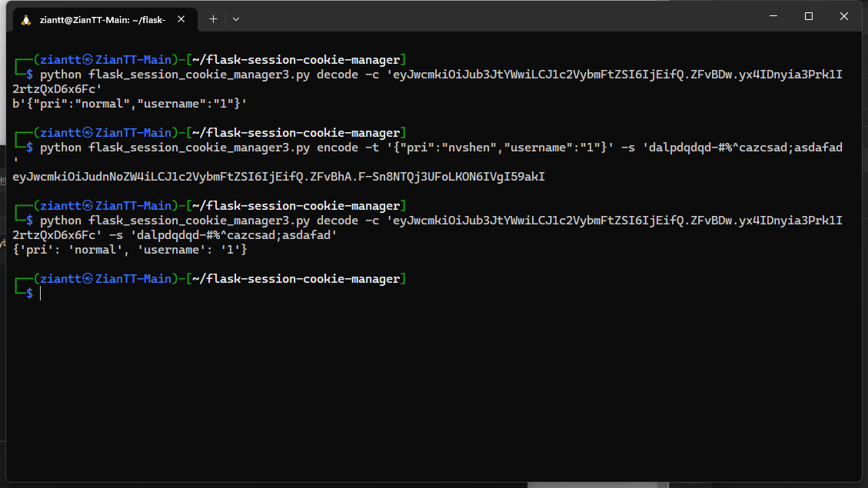The image size is (868, 488).
Task: Maximize the terminal window
Action: click(808, 16)
